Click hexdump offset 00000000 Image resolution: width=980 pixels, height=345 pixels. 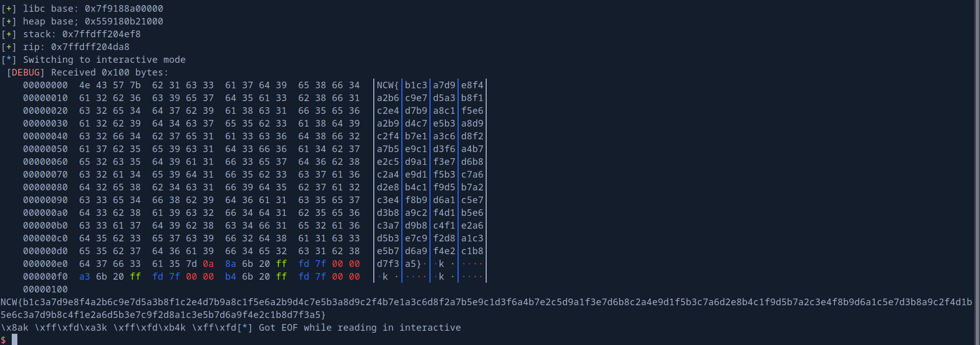(45, 85)
